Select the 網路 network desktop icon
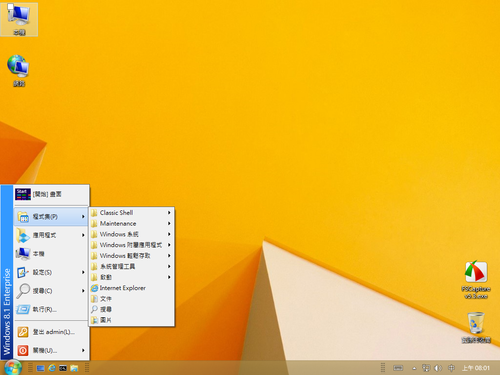This screenshot has width=500, height=375. pyautogui.click(x=19, y=70)
